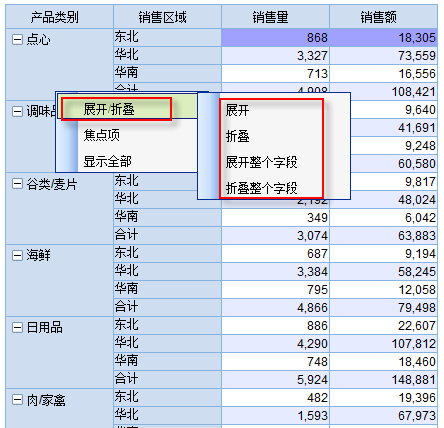Viewport: 444px width, 428px height.
Task: Select 折叠 in the submenu
Action: click(237, 136)
